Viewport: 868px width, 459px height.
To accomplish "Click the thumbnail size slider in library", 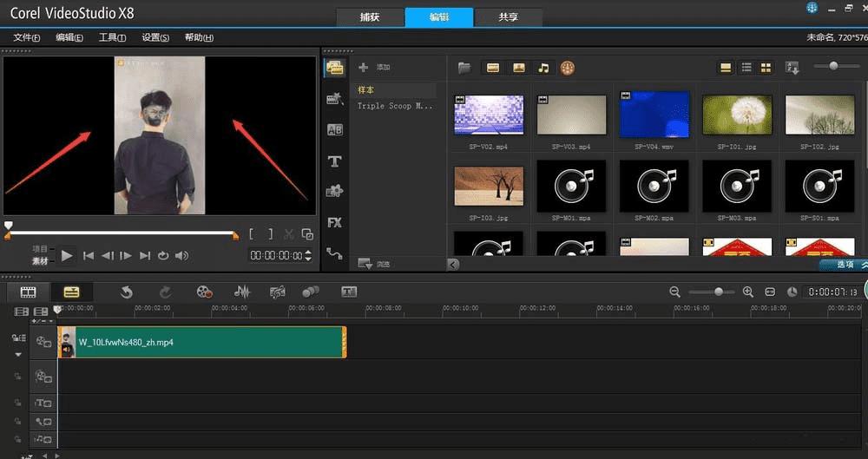I will point(833,67).
